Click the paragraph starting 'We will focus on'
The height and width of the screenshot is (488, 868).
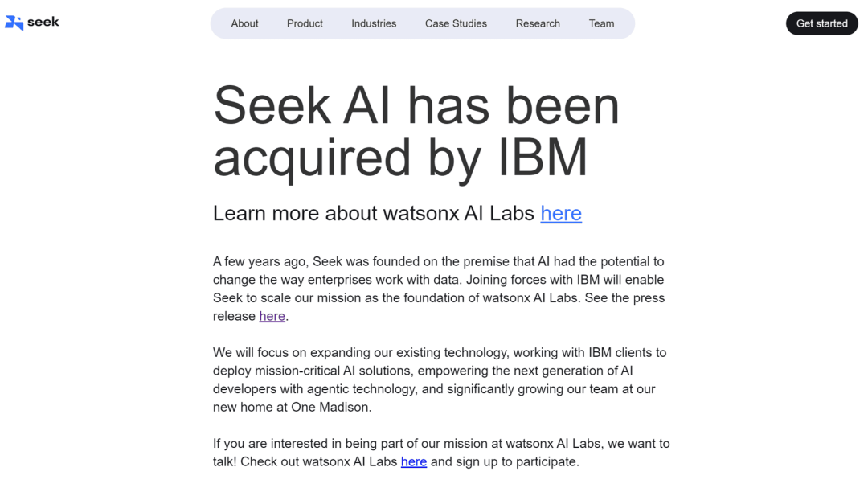coord(440,380)
